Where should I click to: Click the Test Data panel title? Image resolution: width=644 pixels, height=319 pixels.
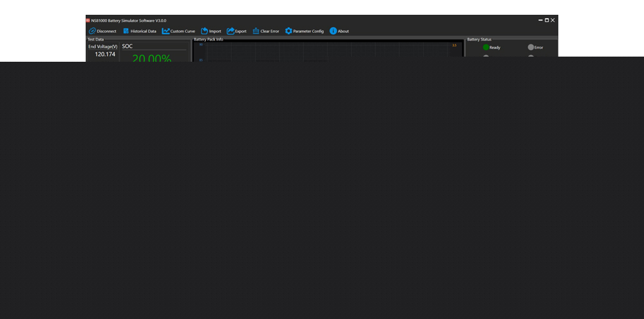[x=96, y=39]
